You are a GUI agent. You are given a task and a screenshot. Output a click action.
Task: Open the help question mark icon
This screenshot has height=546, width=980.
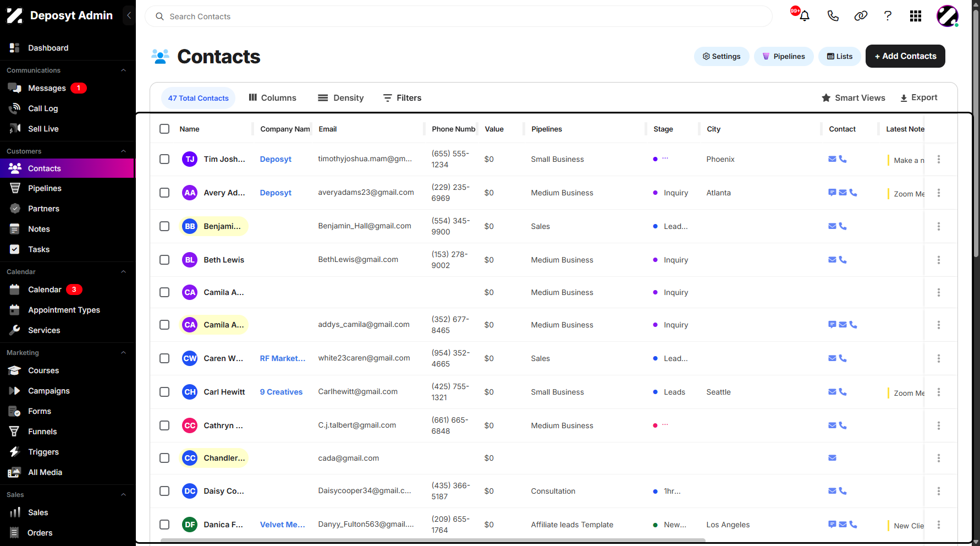[888, 16]
